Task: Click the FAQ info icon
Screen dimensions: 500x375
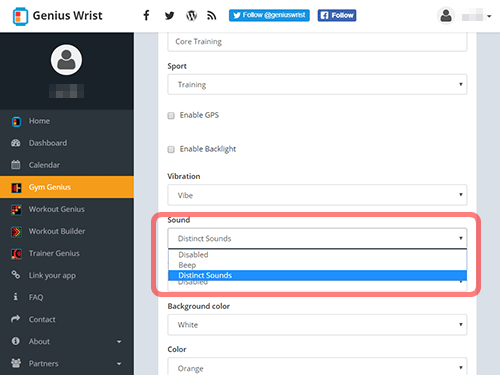Action: pos(15,296)
